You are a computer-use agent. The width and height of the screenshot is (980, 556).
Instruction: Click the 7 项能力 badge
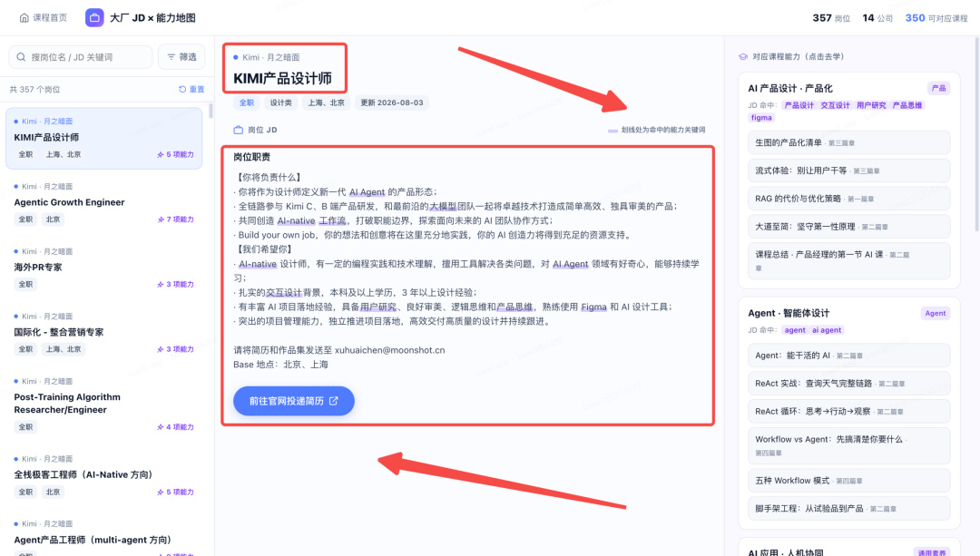pos(176,219)
